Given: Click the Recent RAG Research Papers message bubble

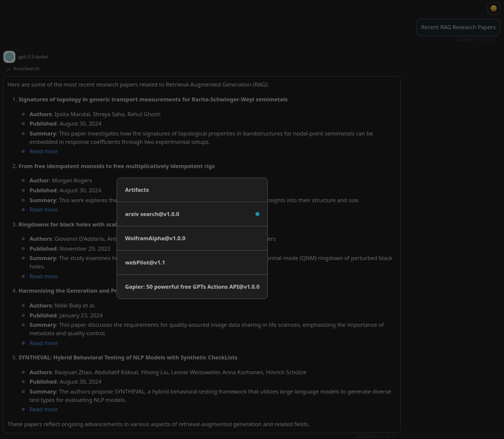Looking at the screenshot, I should click(x=458, y=27).
